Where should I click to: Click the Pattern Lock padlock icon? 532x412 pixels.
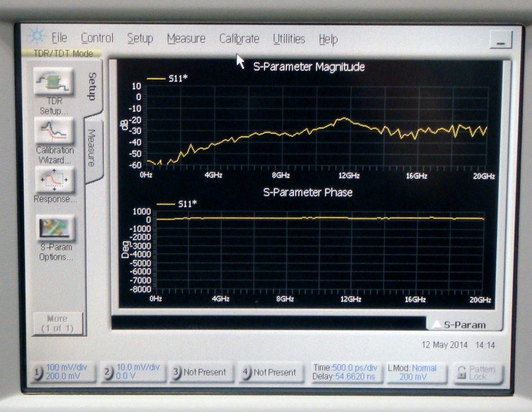tap(461, 372)
